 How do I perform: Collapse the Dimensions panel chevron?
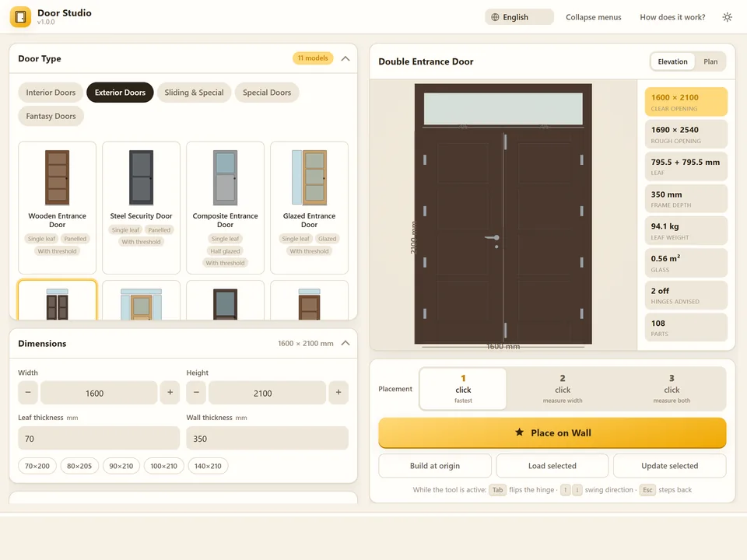tap(345, 343)
